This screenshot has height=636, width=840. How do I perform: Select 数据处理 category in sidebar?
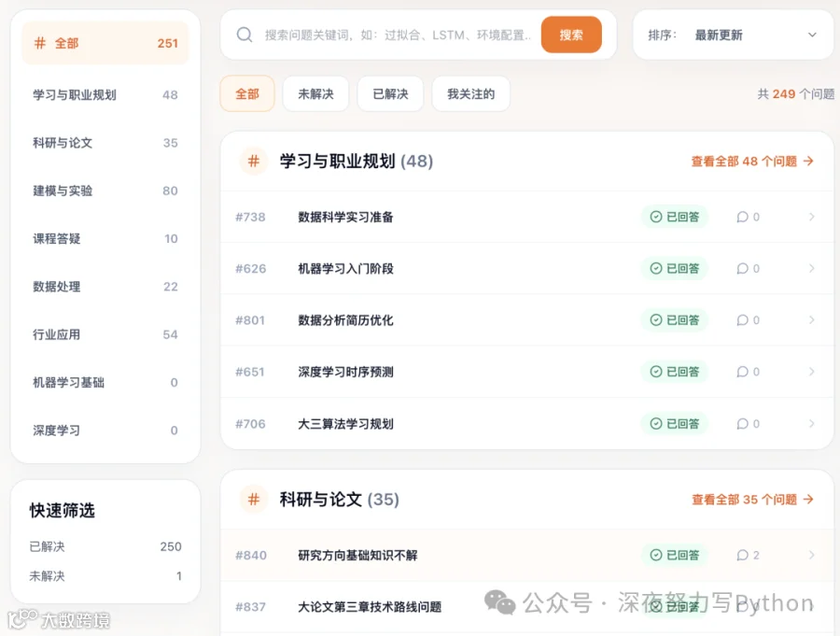coord(105,287)
